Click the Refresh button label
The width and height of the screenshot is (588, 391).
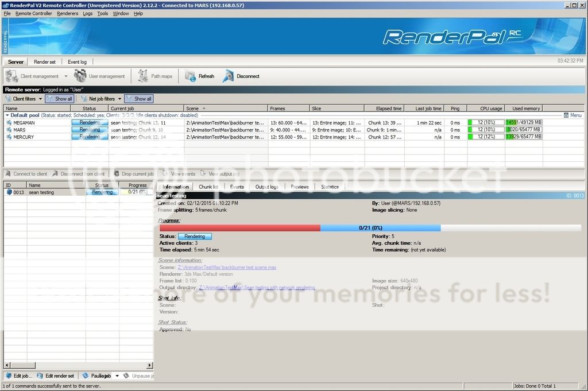point(206,76)
